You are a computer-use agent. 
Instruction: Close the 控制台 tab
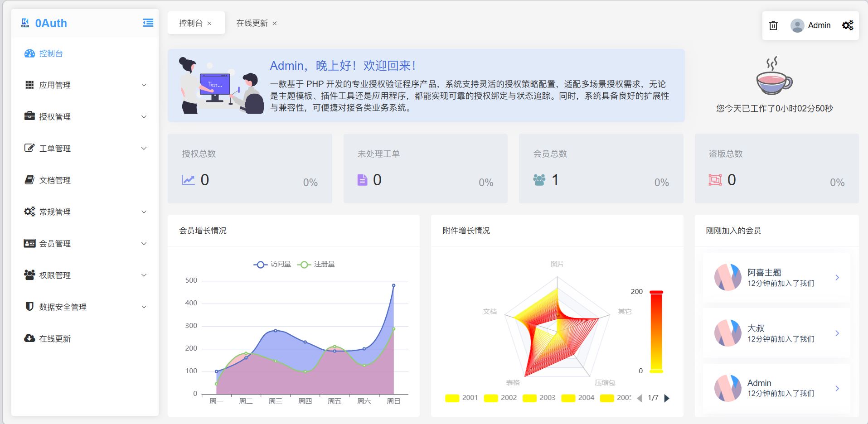pos(209,24)
